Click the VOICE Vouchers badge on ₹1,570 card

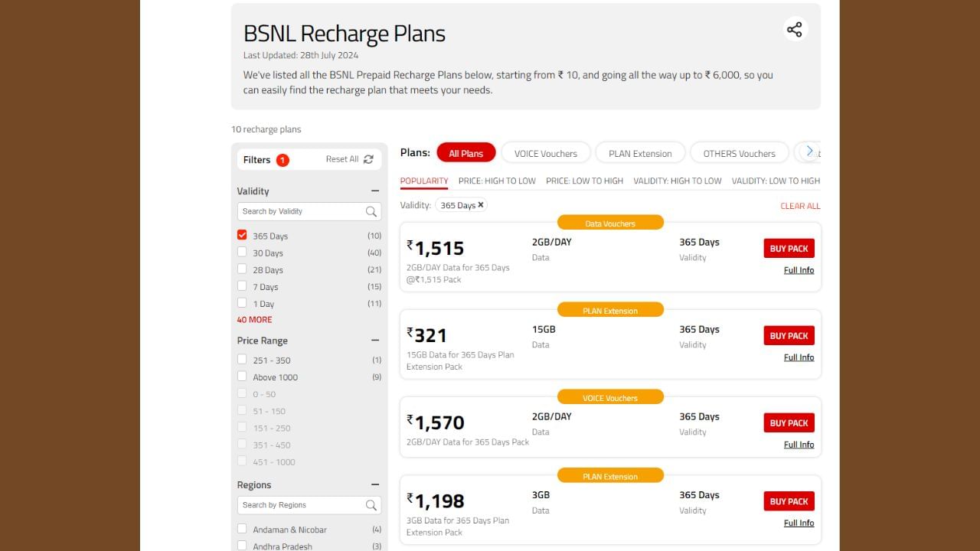coord(610,397)
